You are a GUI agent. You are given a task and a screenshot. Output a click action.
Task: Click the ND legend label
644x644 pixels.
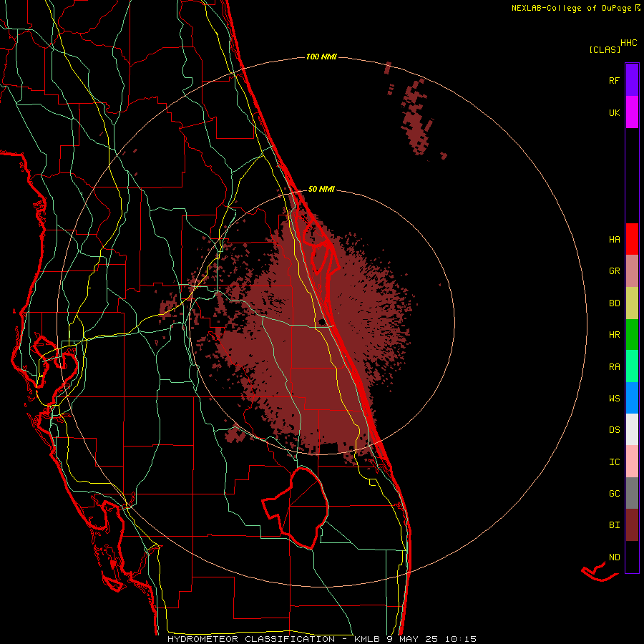pyautogui.click(x=614, y=557)
